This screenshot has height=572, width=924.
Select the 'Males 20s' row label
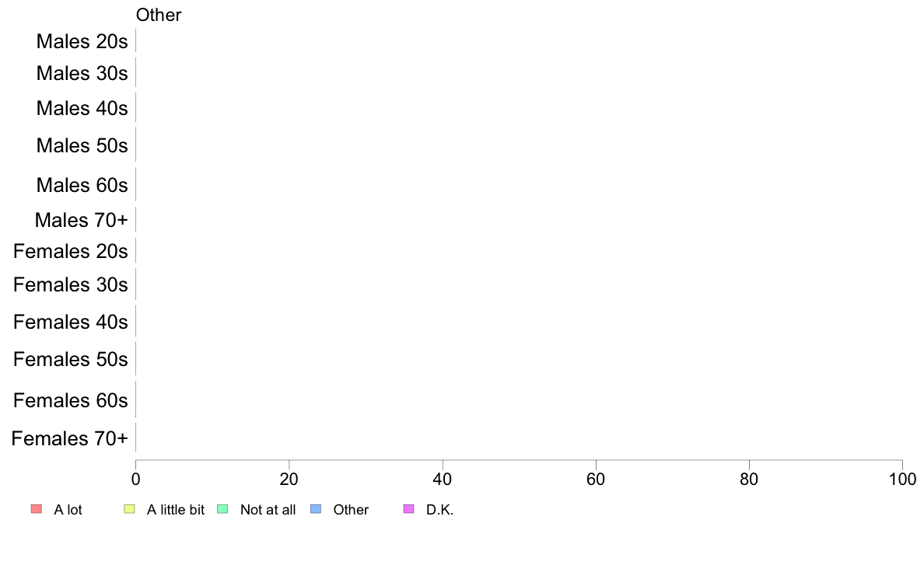point(82,41)
